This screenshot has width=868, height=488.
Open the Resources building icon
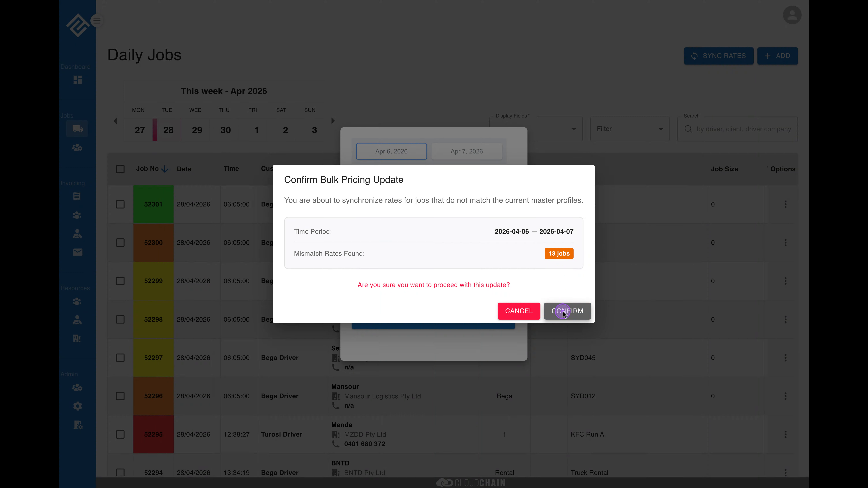point(77,338)
